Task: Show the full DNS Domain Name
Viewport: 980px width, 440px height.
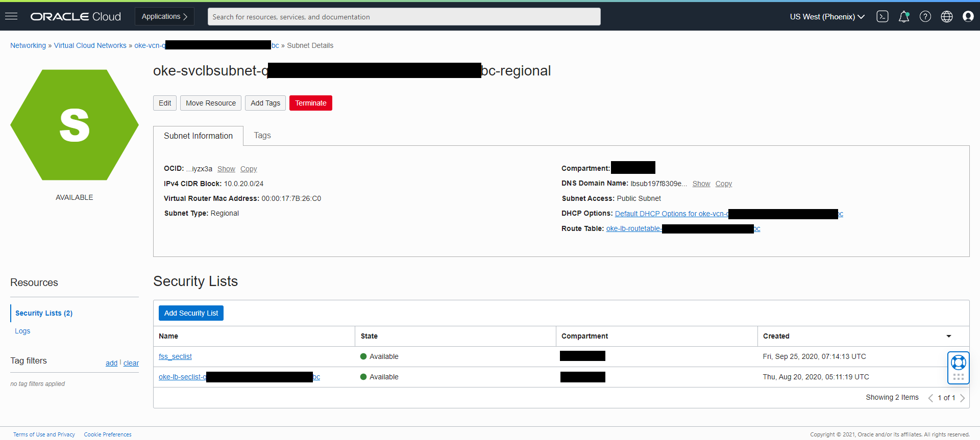Action: point(701,184)
